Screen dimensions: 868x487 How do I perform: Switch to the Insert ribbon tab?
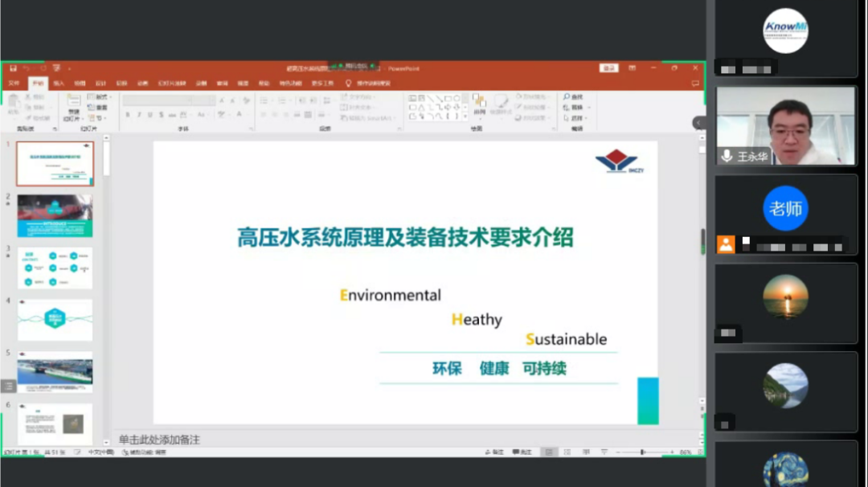59,83
